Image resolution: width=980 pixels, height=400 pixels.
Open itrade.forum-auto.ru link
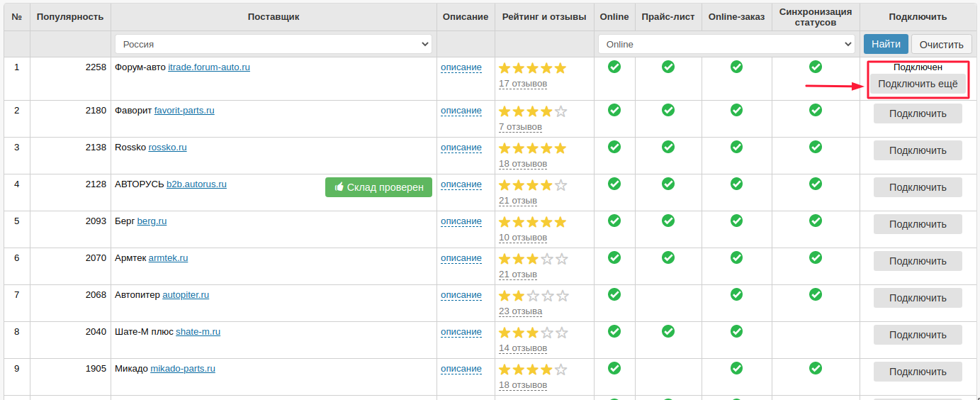(x=209, y=67)
